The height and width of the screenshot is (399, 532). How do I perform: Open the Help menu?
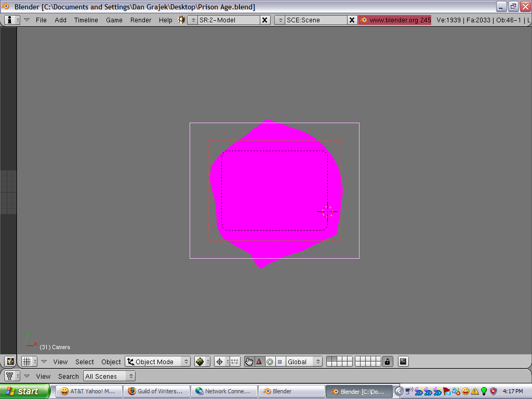165,20
